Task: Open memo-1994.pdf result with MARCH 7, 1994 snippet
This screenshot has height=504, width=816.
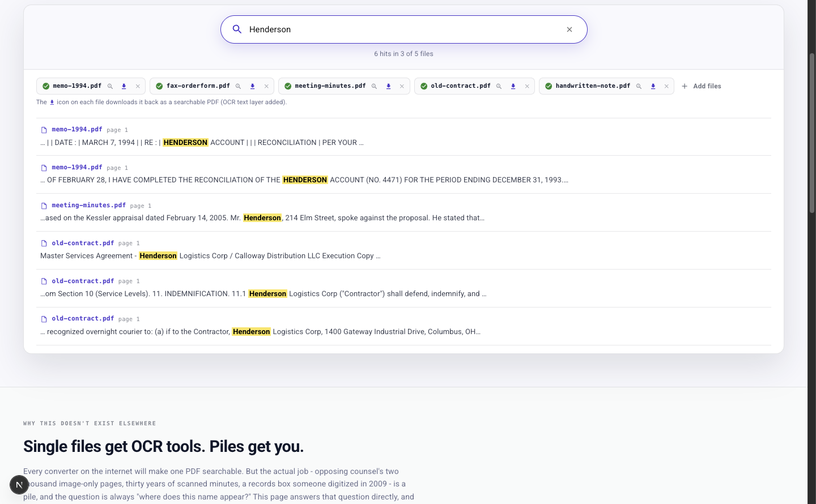Action: pyautogui.click(x=77, y=130)
